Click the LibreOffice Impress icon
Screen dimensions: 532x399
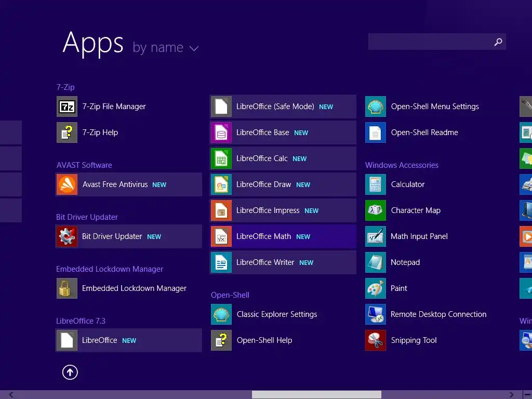221,210
